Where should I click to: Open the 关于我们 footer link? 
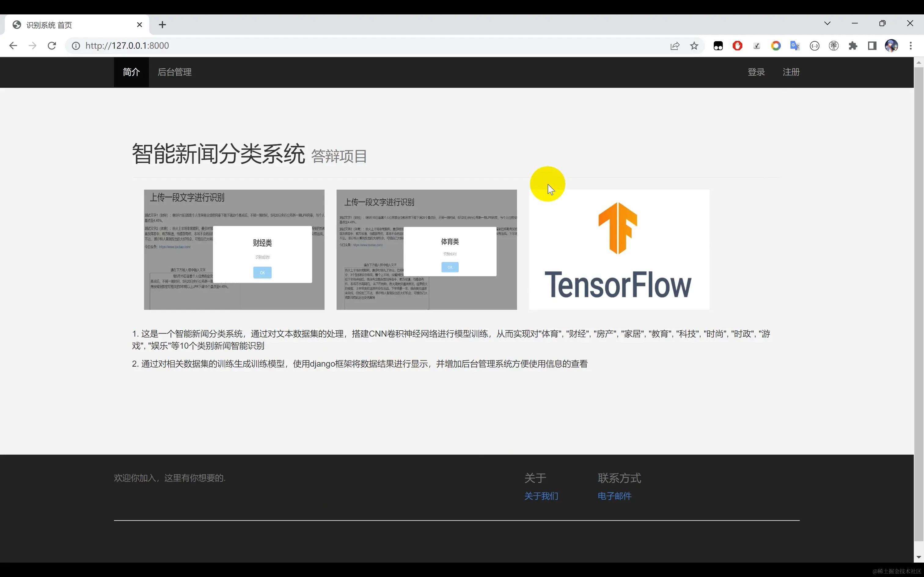click(541, 496)
